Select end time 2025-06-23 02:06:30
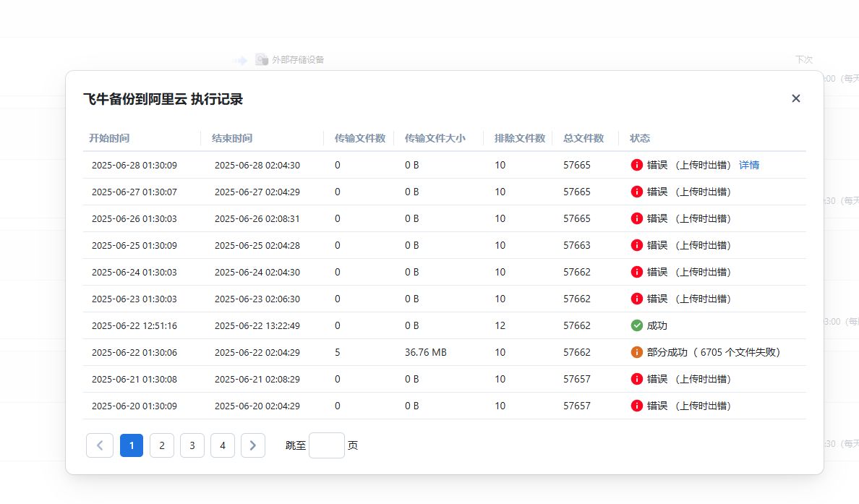This screenshot has width=859, height=504. click(x=257, y=299)
